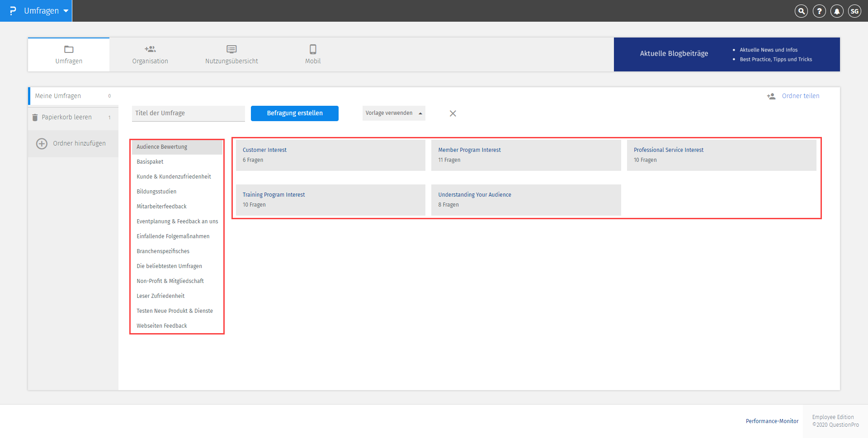The height and width of the screenshot is (438, 868).
Task: Focus the Titel der Umfrage field
Action: point(189,113)
